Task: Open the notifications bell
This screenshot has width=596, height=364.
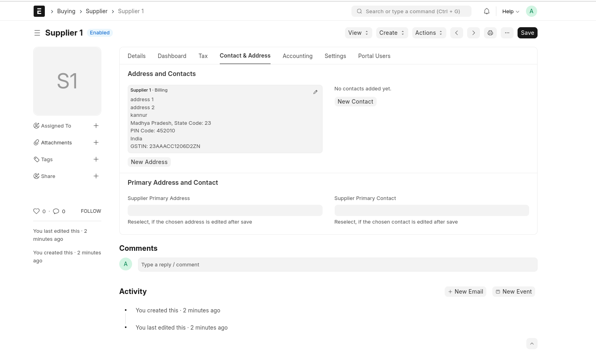Action: click(486, 11)
